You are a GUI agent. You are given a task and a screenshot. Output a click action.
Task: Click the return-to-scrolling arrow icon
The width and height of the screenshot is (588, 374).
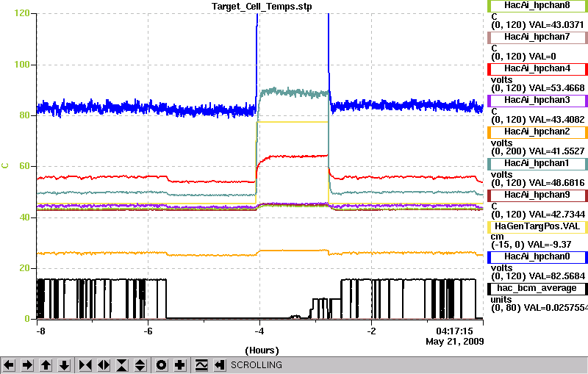(220, 365)
